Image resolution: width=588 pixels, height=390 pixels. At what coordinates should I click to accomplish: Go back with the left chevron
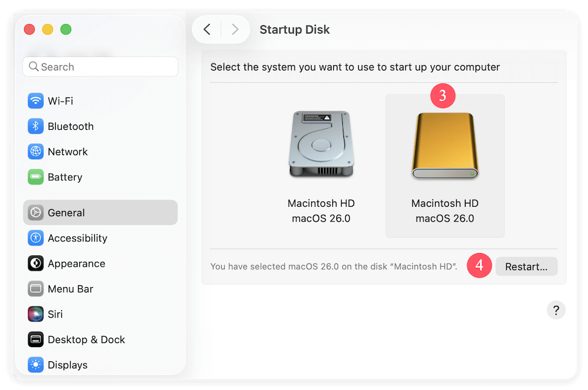pyautogui.click(x=207, y=29)
